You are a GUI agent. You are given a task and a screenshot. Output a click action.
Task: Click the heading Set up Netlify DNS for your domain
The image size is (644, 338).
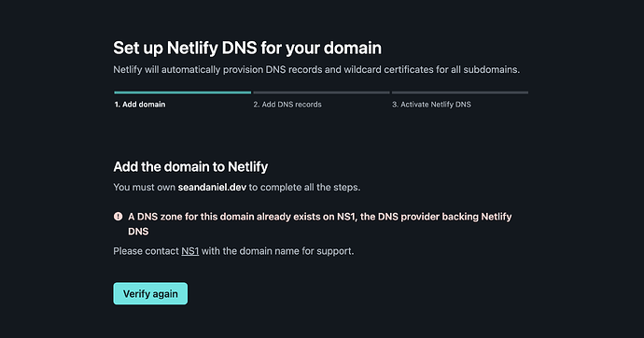[247, 48]
